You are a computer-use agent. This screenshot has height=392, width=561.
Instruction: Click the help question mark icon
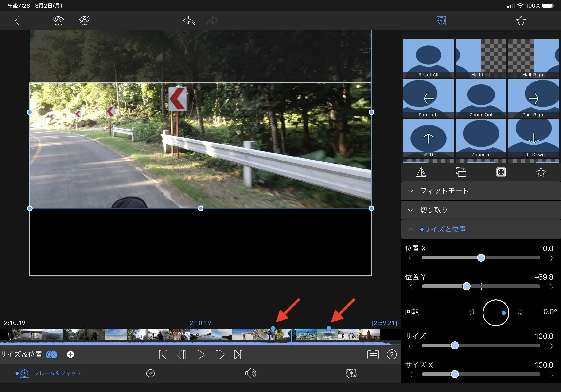[x=392, y=354]
